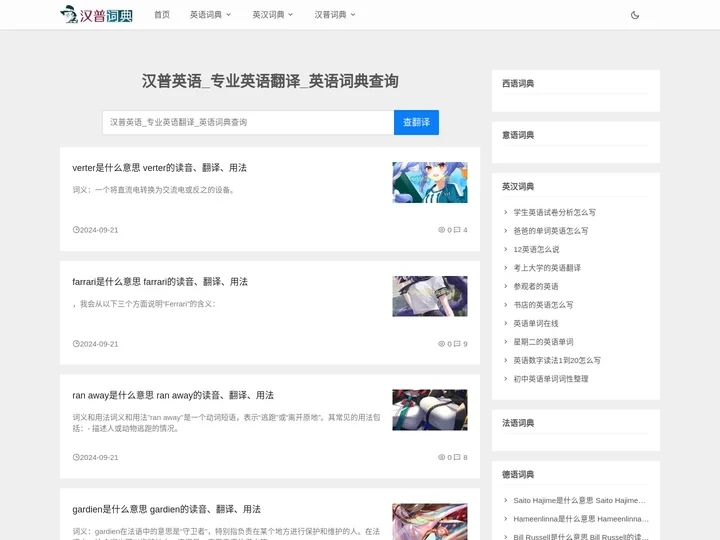Go to the 首页 nav item
Viewport: 720px width, 540px height.
point(162,15)
